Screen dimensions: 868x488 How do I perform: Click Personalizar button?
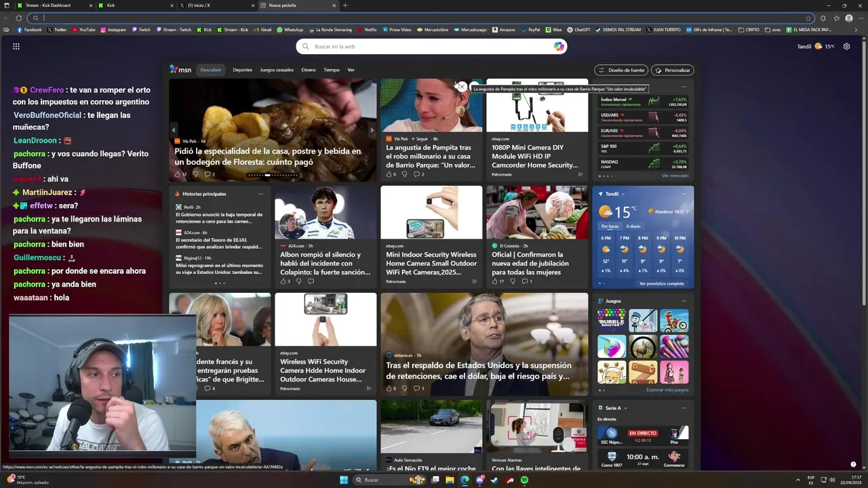point(673,70)
